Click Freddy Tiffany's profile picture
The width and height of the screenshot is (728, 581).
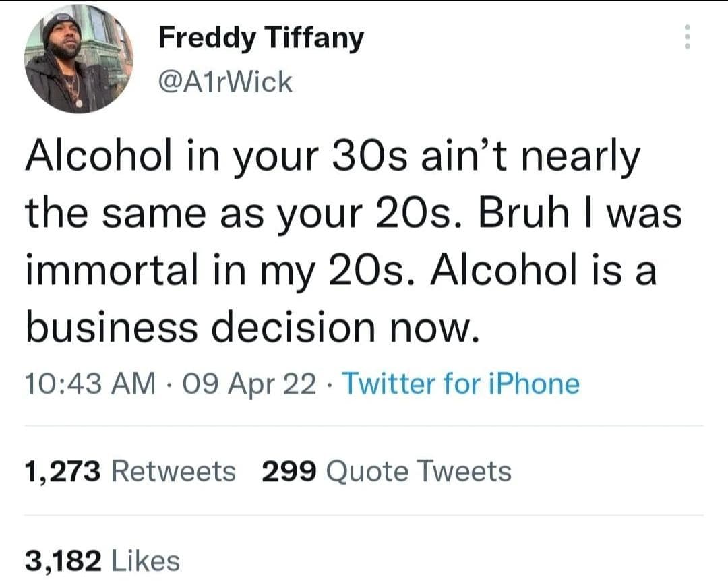[79, 59]
